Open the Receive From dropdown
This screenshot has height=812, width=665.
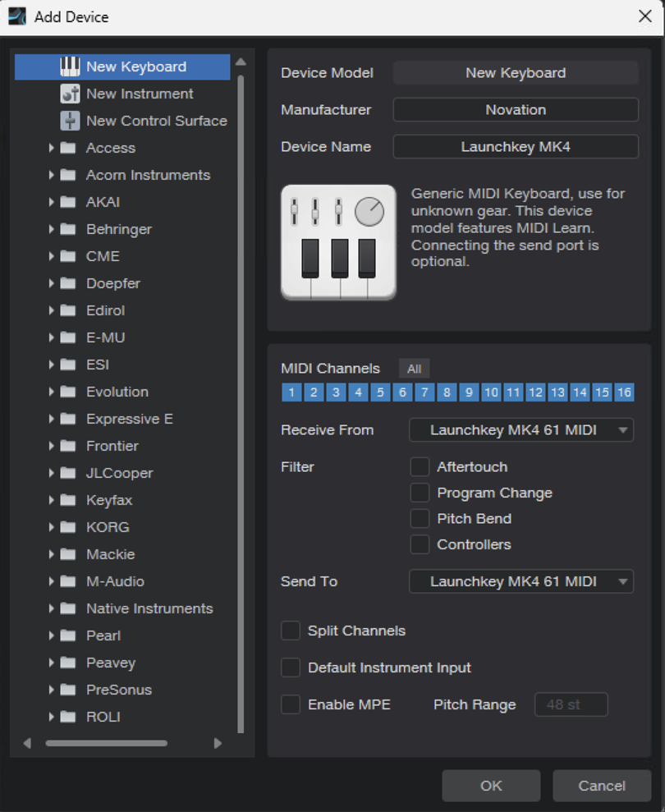521,430
